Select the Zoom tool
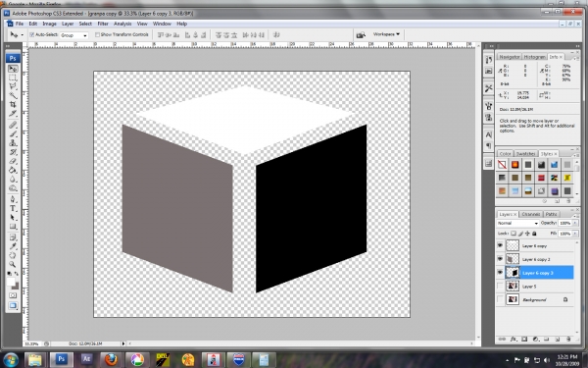Viewport: 588px width, 368px height. pos(13,264)
